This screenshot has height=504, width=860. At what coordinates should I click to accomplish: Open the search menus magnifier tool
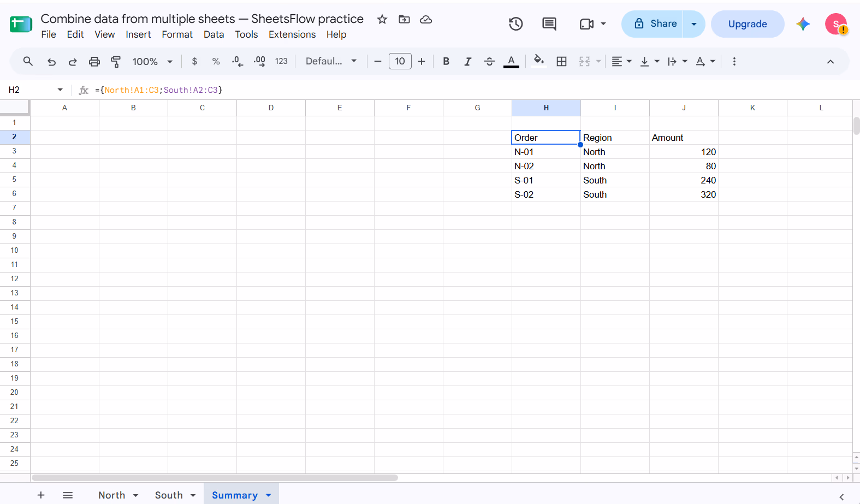(x=28, y=61)
